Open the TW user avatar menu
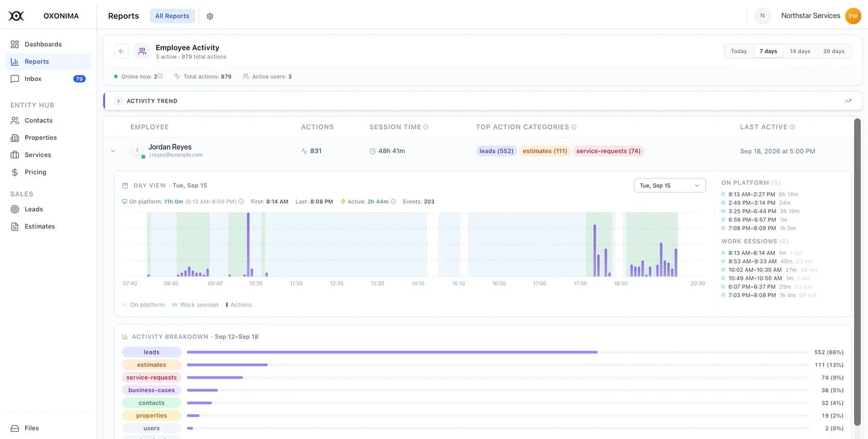Viewport: 868px width, 439px height. click(x=853, y=16)
